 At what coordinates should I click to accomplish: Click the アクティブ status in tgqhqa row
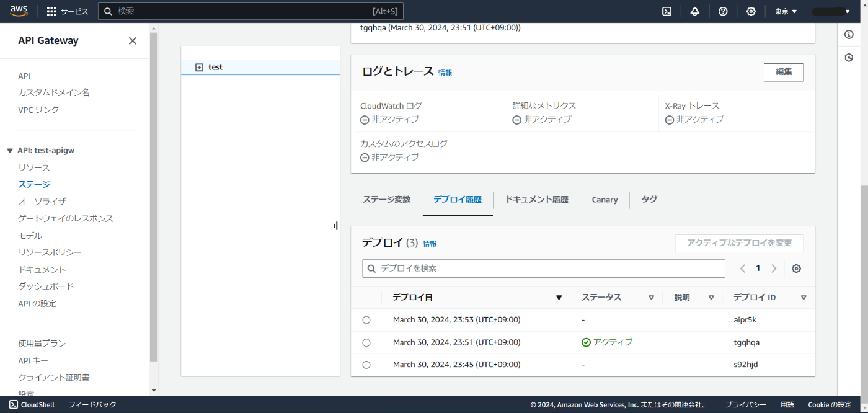[x=607, y=342]
